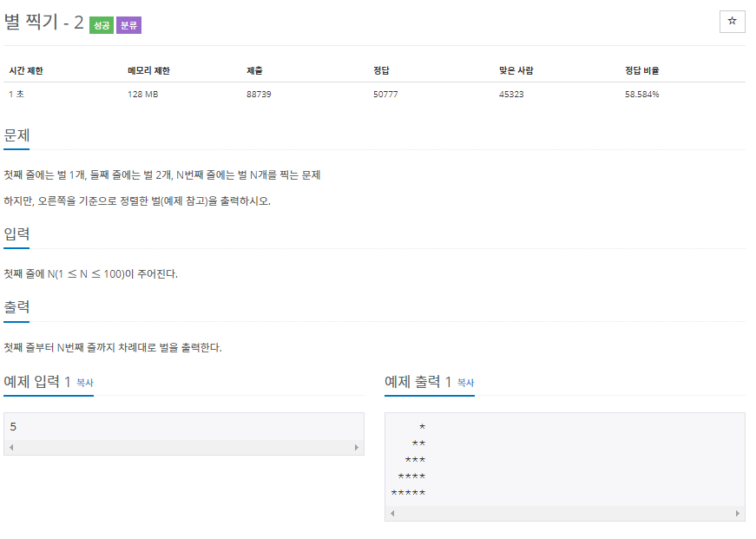Screen dimensions: 756x539
Task: Click the star favorite icon
Action: [732, 21]
